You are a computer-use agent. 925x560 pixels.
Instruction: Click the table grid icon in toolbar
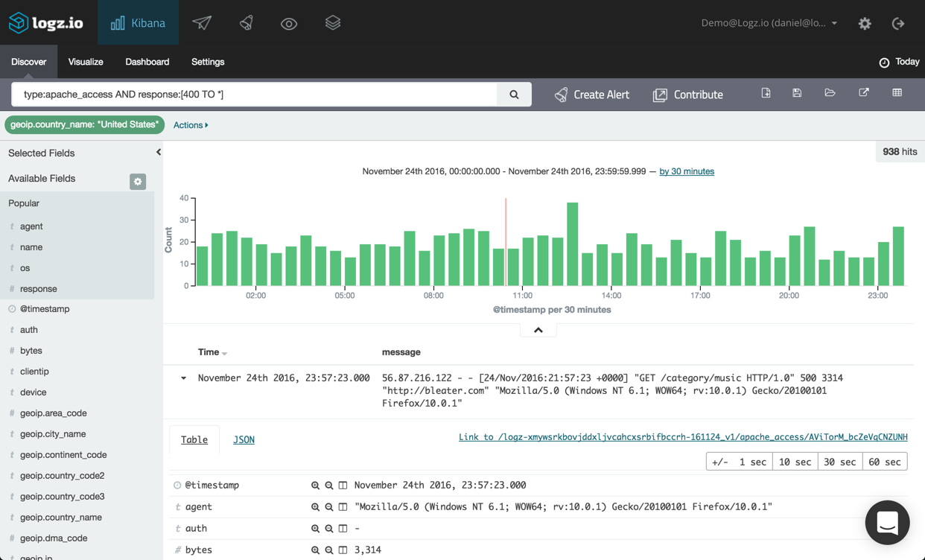(x=897, y=93)
